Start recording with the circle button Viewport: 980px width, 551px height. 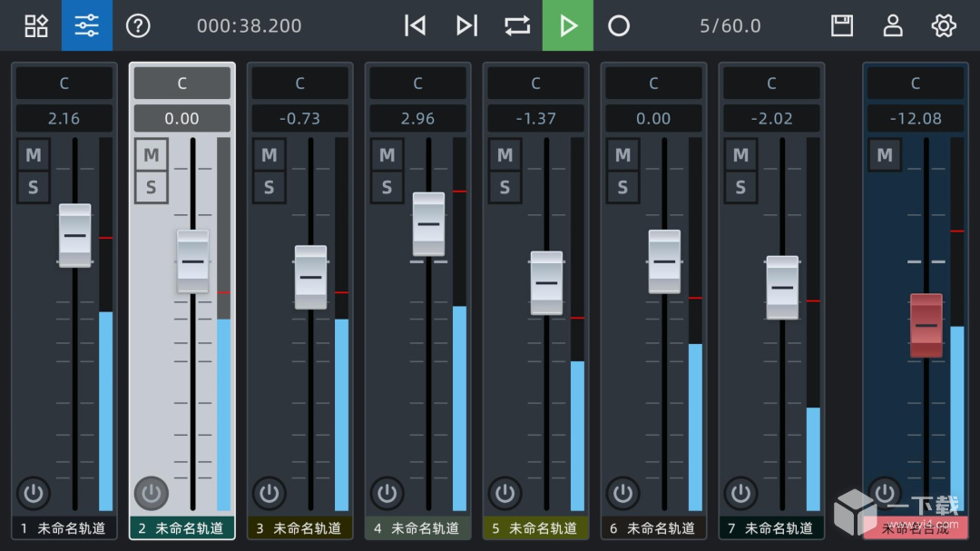pos(619,25)
